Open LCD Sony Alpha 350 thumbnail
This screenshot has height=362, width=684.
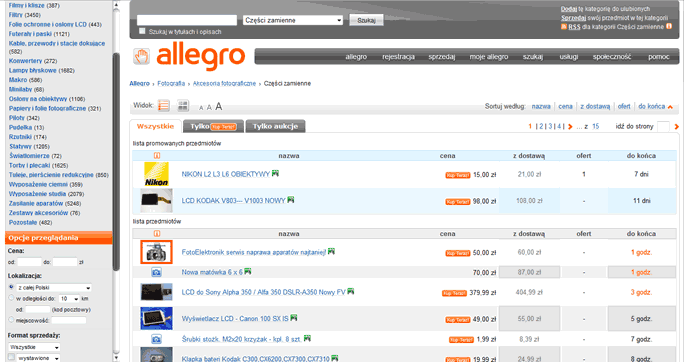coord(156,292)
